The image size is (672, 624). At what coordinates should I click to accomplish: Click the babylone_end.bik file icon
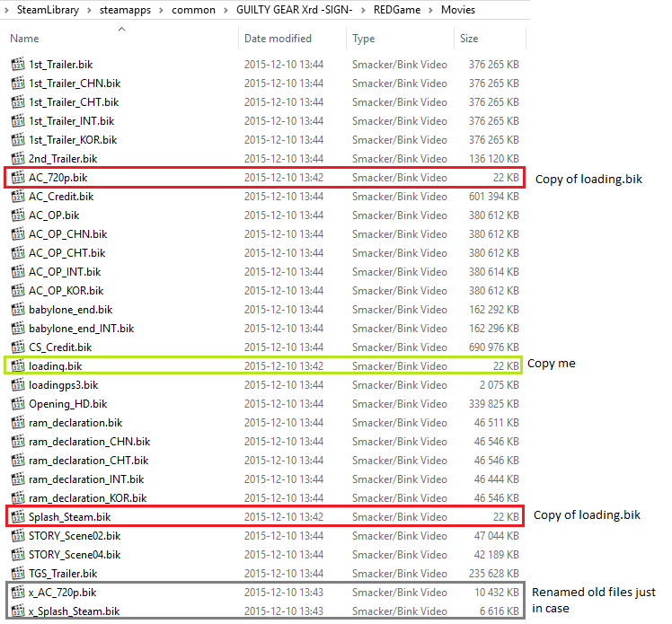(18, 309)
